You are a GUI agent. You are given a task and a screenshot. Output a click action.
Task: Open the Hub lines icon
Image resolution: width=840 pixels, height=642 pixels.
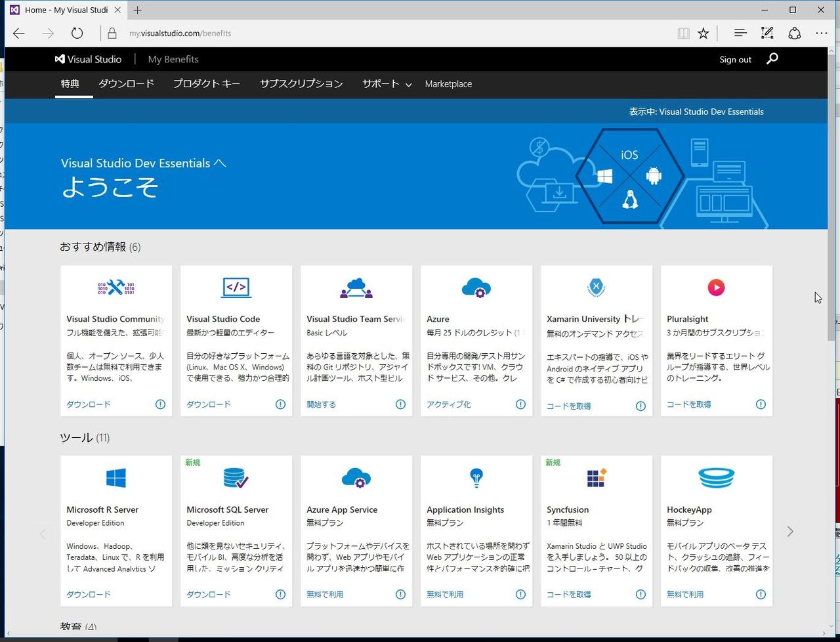point(740,33)
